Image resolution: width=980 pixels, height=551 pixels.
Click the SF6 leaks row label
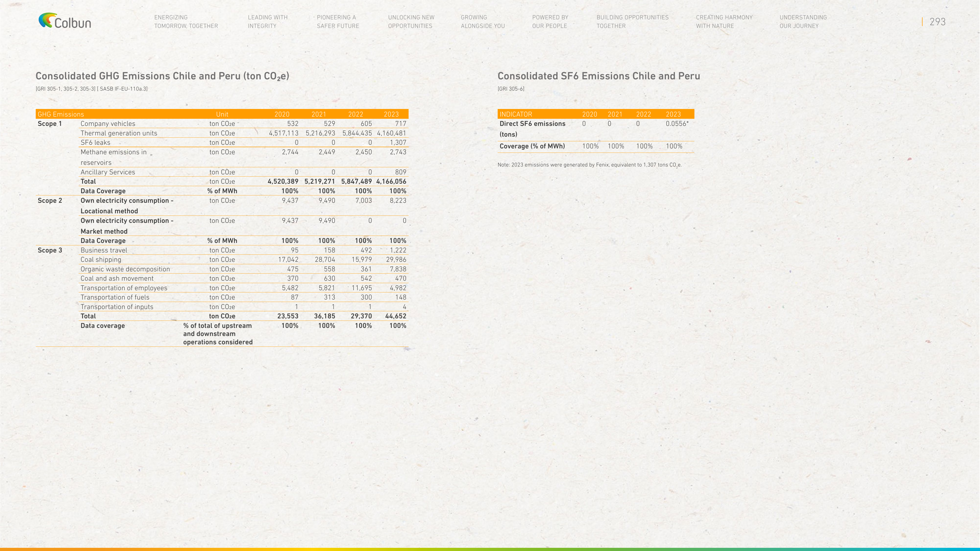(x=95, y=143)
